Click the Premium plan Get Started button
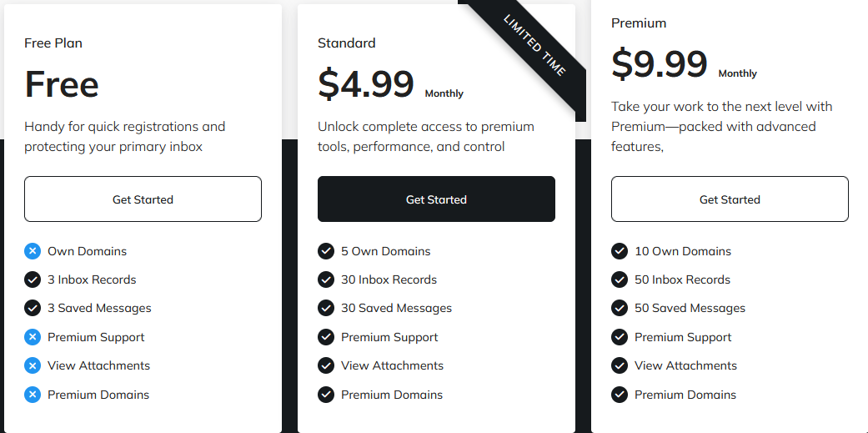 click(730, 199)
